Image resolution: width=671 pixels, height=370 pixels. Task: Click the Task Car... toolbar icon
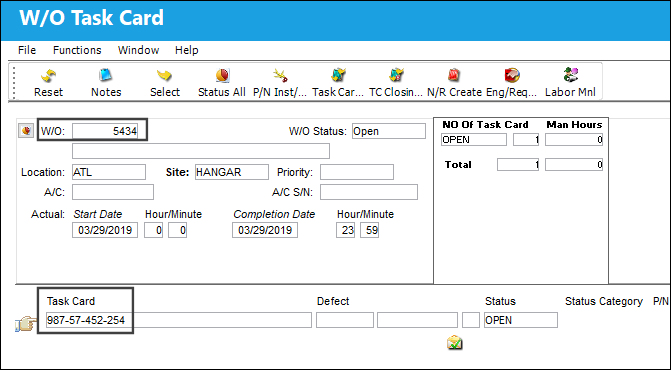click(338, 76)
